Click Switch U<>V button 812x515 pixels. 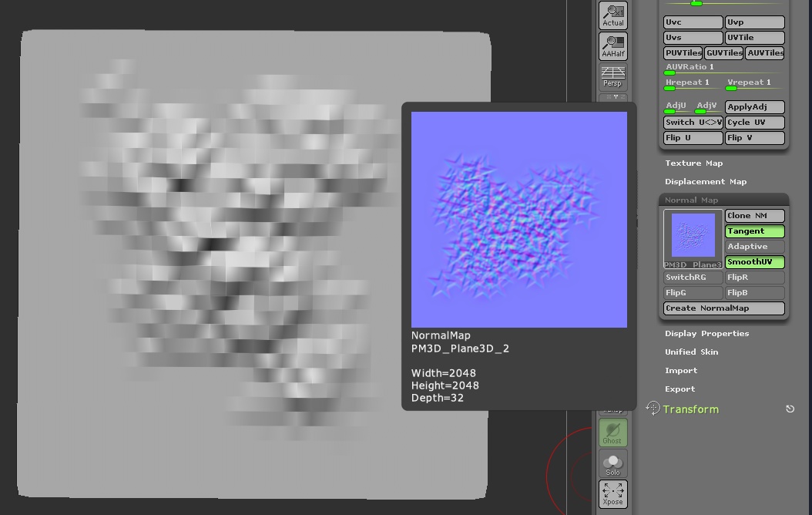tap(693, 123)
